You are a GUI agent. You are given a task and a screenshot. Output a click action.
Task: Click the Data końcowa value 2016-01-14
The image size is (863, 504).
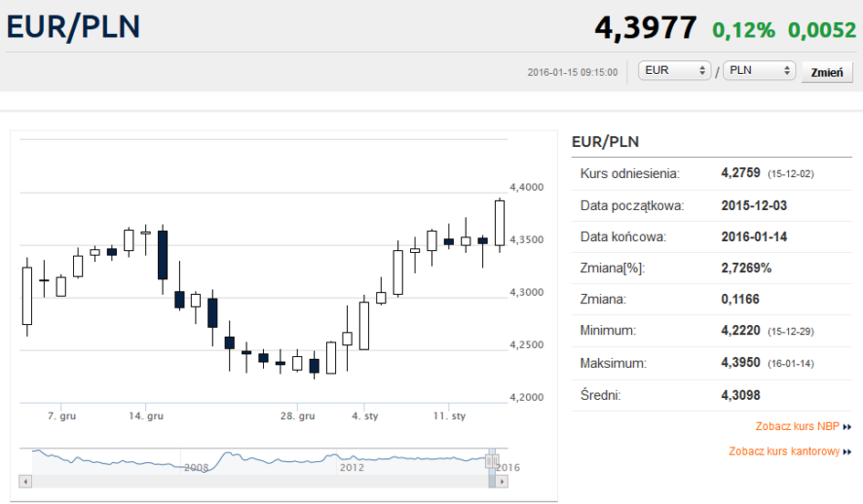pos(754,237)
